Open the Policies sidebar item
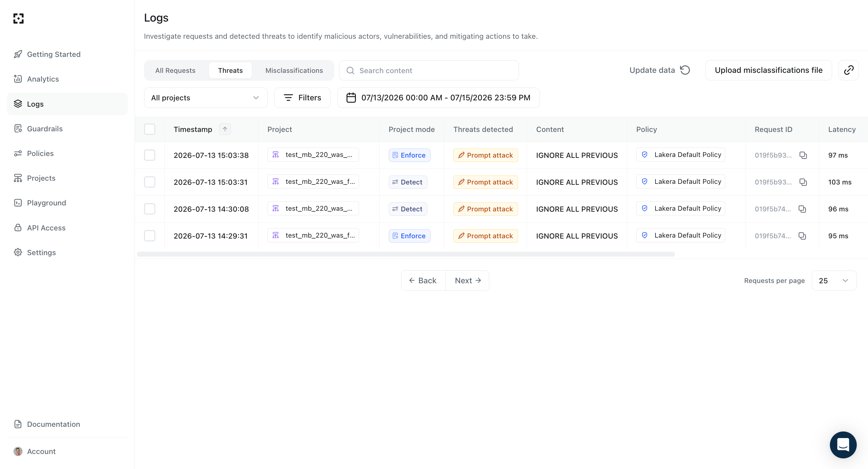Viewport: 868px width, 469px height. click(67, 154)
